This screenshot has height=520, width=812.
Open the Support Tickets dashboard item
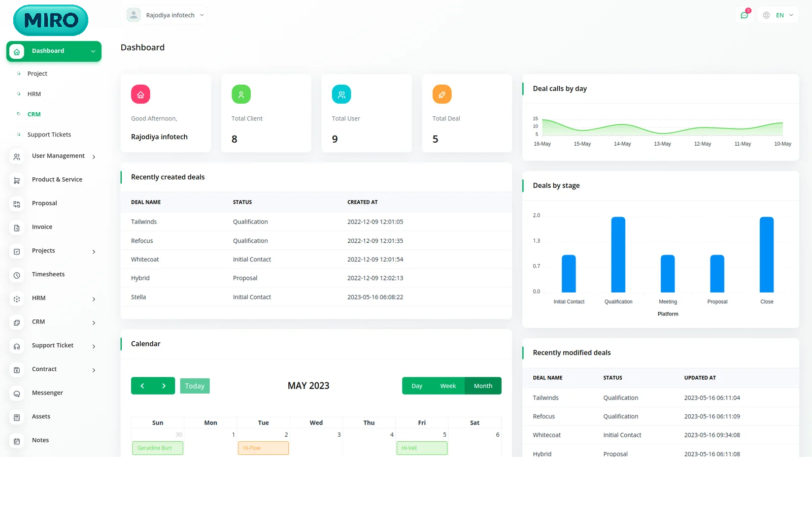[x=49, y=135]
